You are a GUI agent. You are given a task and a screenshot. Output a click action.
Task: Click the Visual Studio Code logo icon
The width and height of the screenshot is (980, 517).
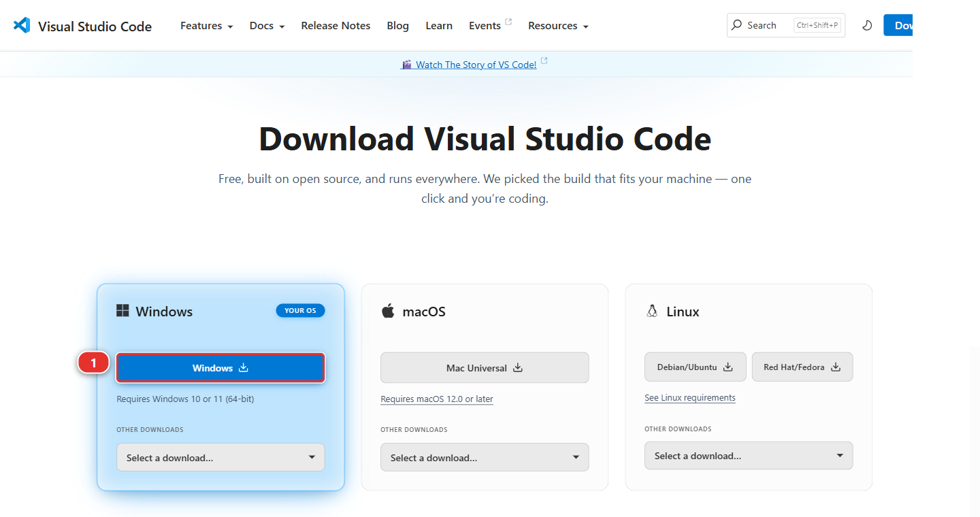tap(22, 26)
